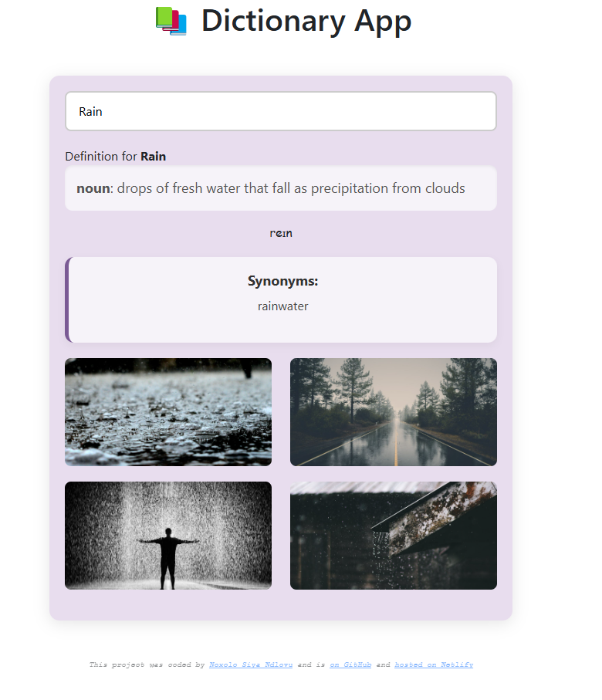Open the silhouette standing in rain photo
The height and width of the screenshot is (700, 602).
point(168,536)
